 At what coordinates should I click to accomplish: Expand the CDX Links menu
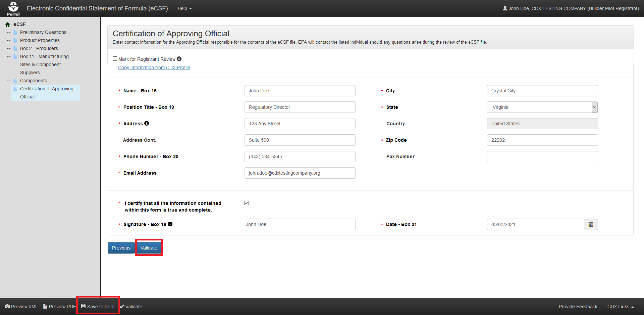[620, 307]
